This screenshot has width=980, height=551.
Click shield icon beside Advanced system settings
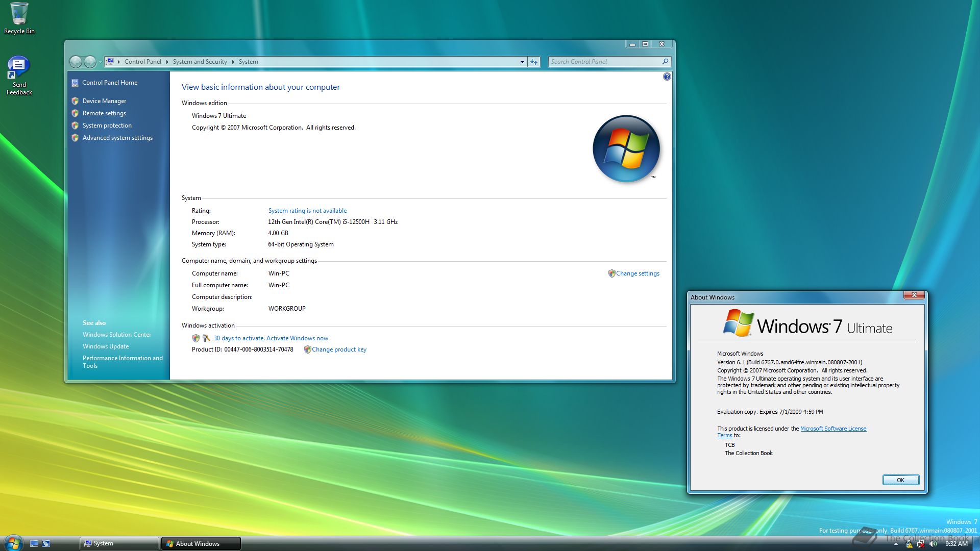click(75, 138)
